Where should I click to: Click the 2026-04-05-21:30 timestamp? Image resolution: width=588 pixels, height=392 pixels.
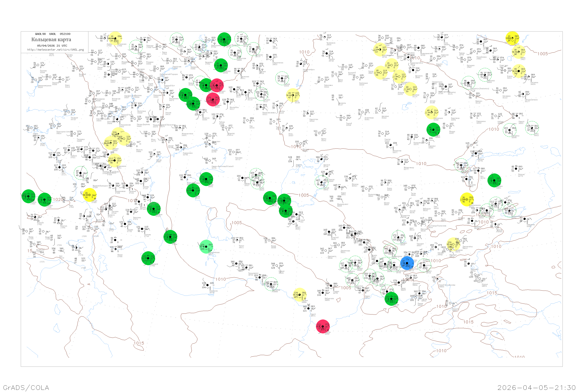(536, 387)
